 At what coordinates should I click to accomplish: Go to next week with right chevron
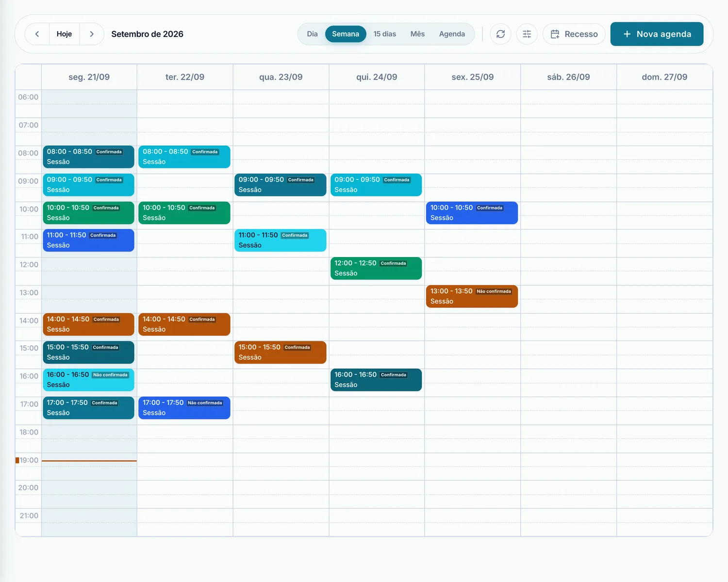coord(92,34)
